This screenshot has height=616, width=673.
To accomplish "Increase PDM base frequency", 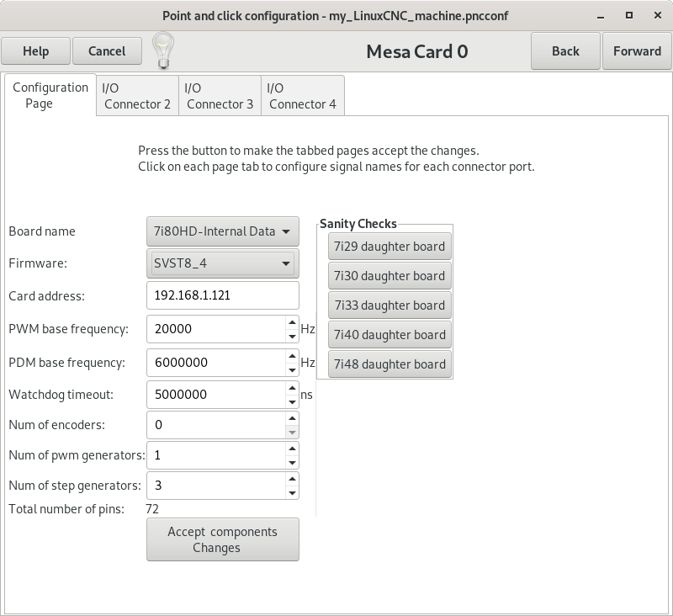I will 292,356.
